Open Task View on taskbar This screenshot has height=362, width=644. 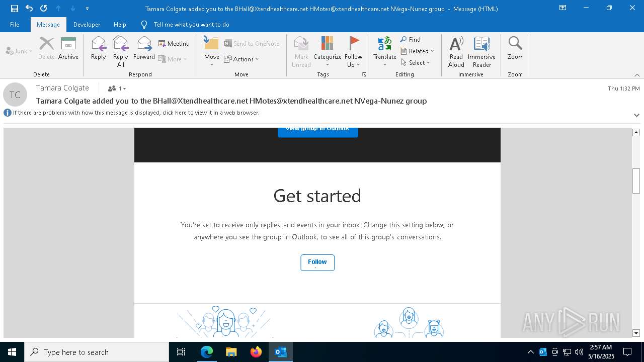coord(181,352)
